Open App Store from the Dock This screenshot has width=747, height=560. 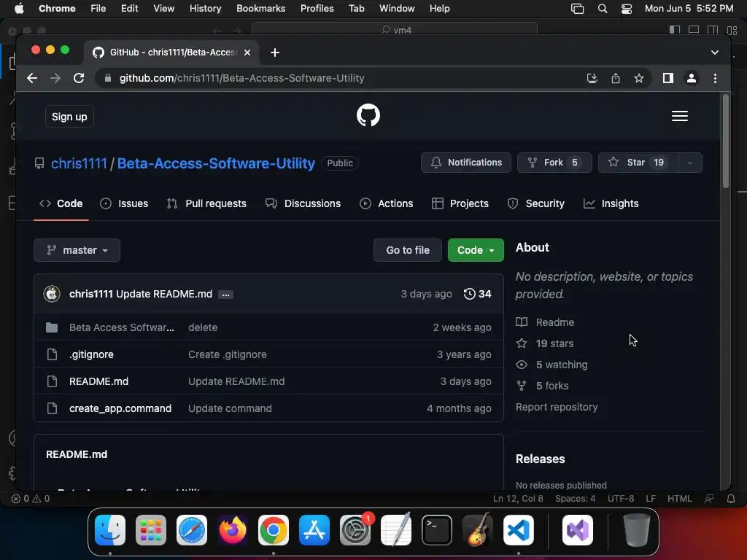click(314, 530)
